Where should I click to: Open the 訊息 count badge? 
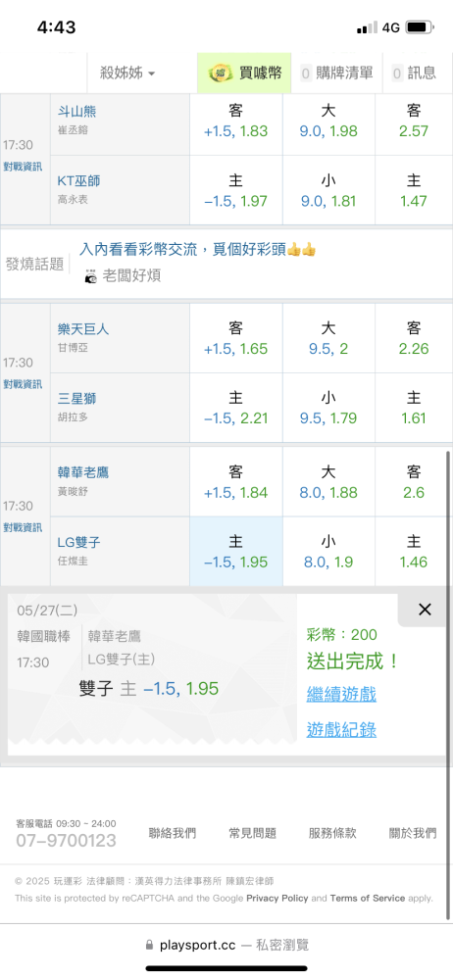(x=397, y=73)
